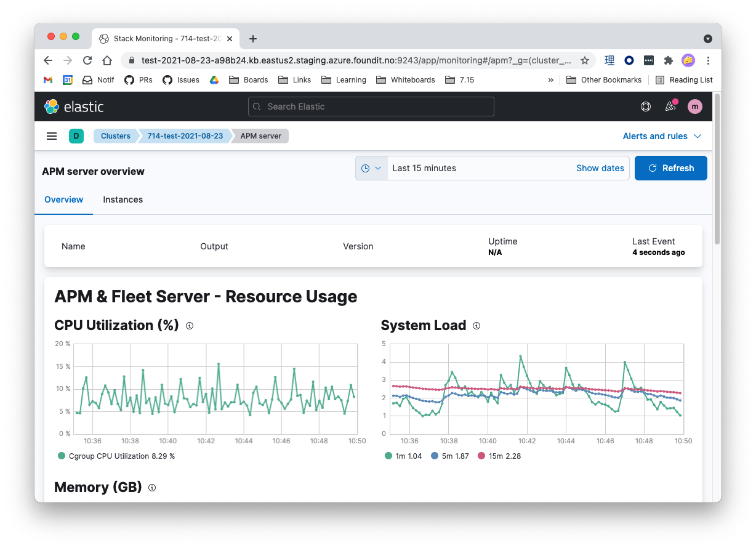Show info for System Load chart

pyautogui.click(x=477, y=326)
